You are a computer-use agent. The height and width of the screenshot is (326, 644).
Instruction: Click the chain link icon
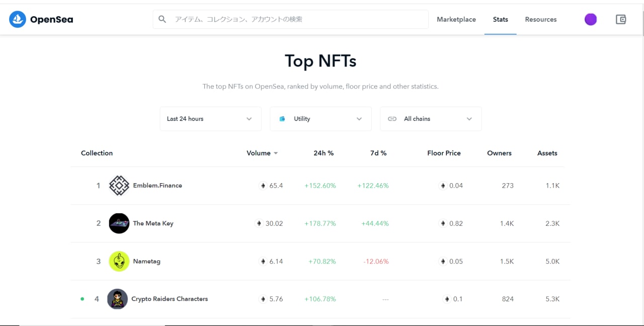click(x=392, y=119)
